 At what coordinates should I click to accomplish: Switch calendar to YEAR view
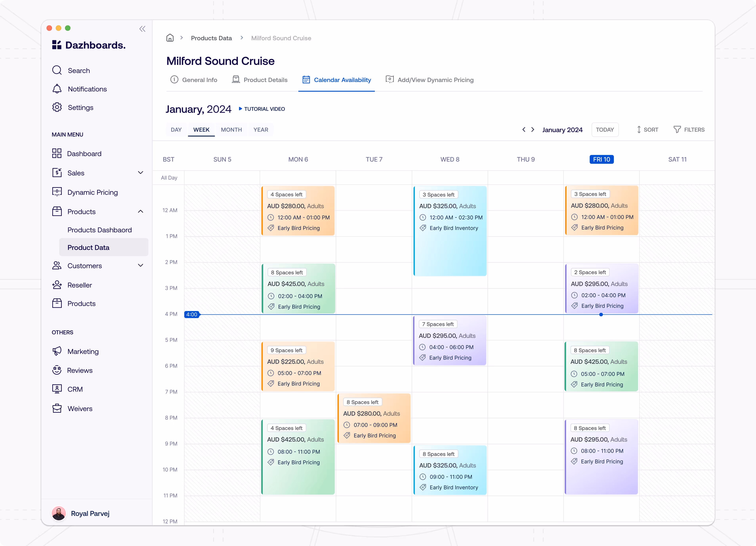pos(261,130)
